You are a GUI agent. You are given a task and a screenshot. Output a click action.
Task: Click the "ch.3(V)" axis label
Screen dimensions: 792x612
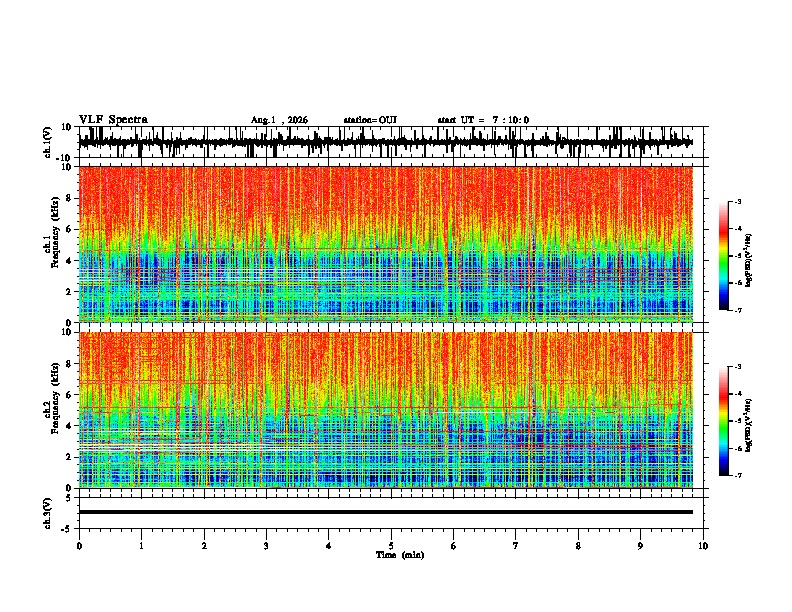48,513
